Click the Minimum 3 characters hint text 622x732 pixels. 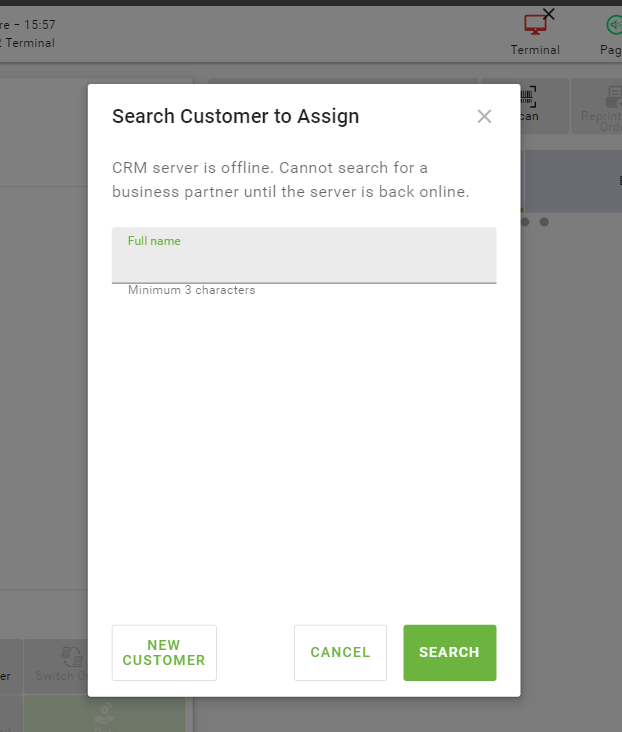pyautogui.click(x=191, y=290)
